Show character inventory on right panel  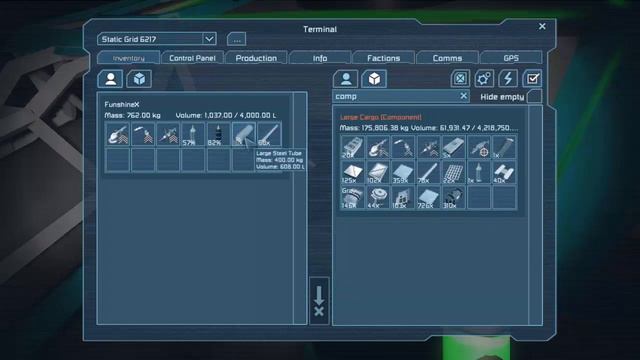(346, 79)
